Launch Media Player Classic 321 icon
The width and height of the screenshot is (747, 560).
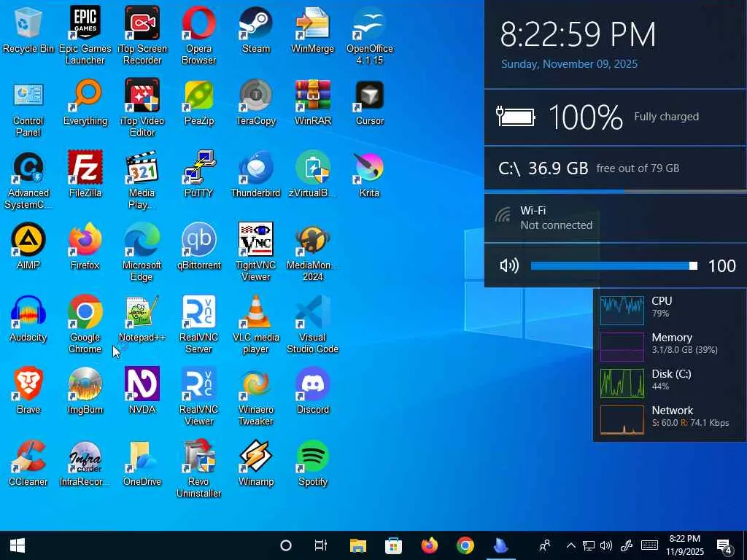click(142, 181)
